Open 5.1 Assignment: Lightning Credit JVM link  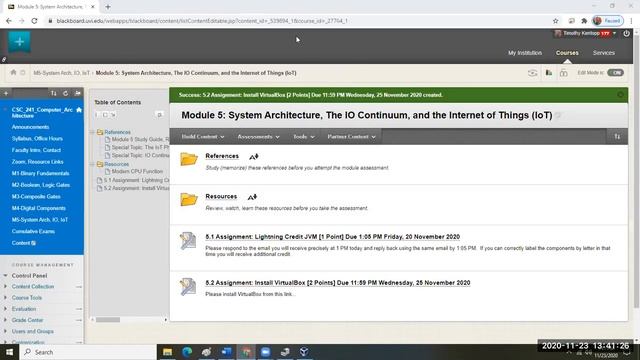(333, 237)
